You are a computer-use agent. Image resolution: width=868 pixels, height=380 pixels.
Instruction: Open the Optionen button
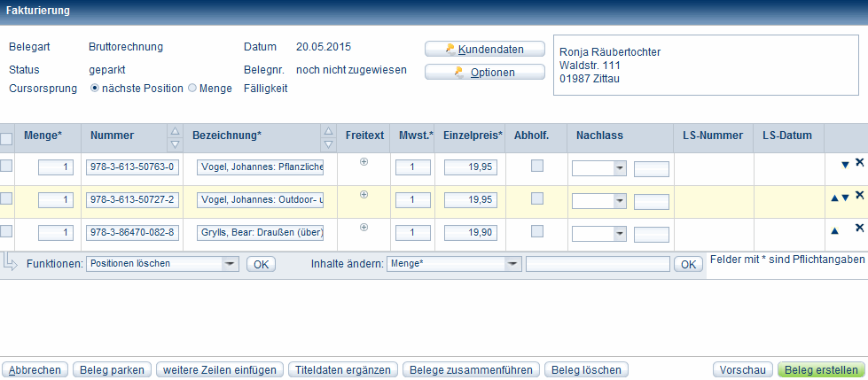coord(484,72)
